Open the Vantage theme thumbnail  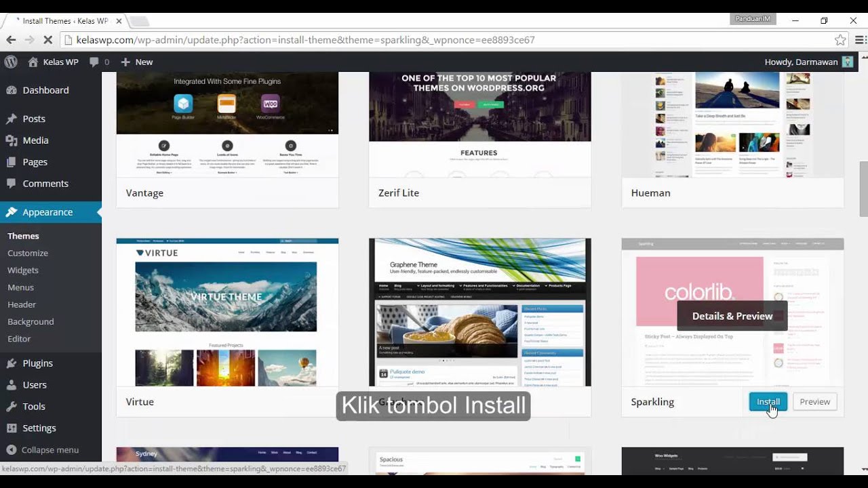pos(227,125)
